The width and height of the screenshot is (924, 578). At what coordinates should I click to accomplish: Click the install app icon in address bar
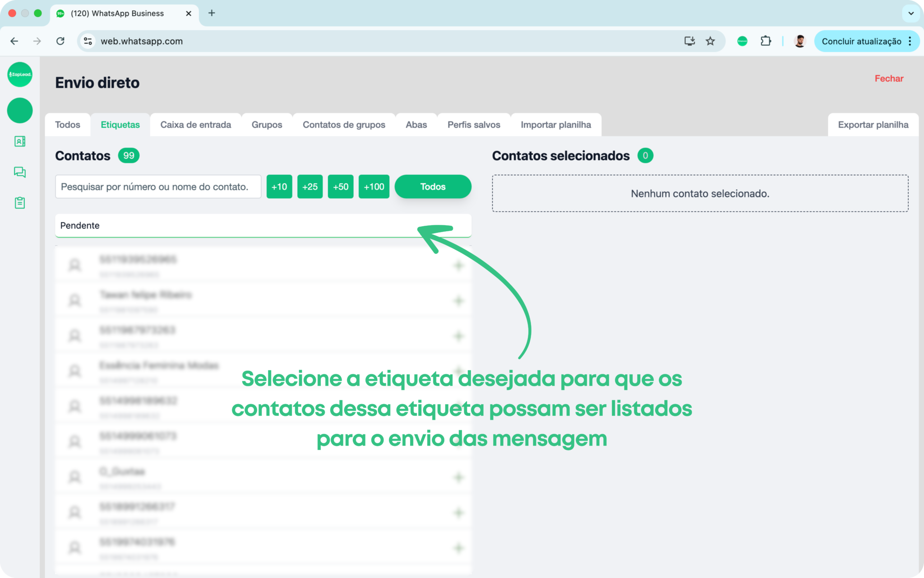click(689, 41)
